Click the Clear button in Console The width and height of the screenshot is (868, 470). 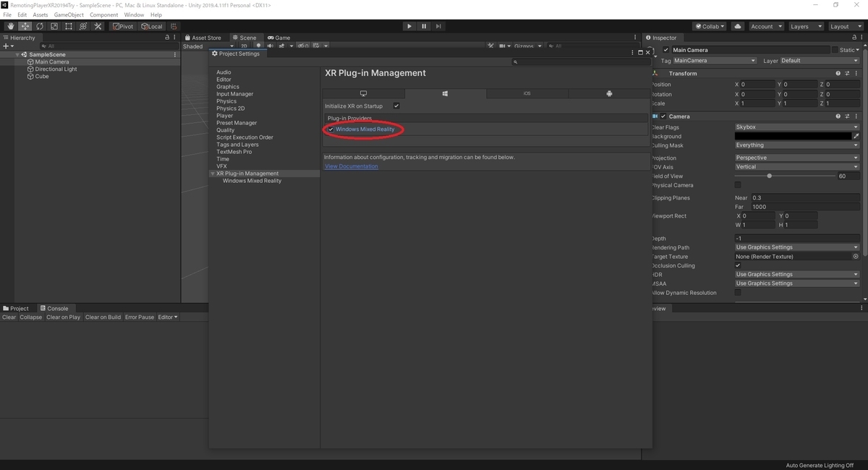[9, 317]
